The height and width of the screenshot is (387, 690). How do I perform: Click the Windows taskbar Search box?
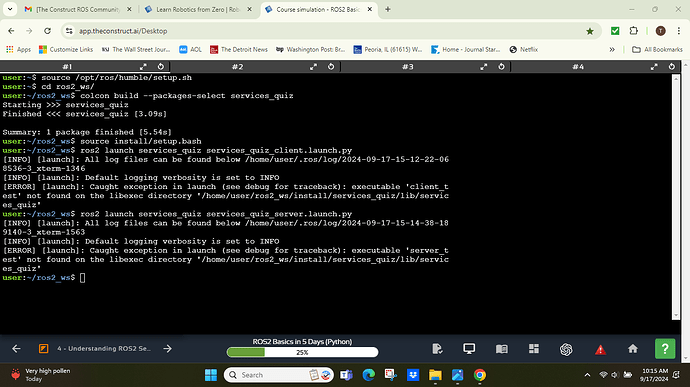(x=279, y=375)
